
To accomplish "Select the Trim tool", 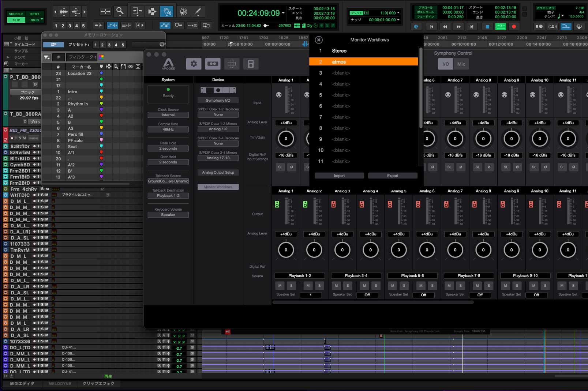I will 137,11.
